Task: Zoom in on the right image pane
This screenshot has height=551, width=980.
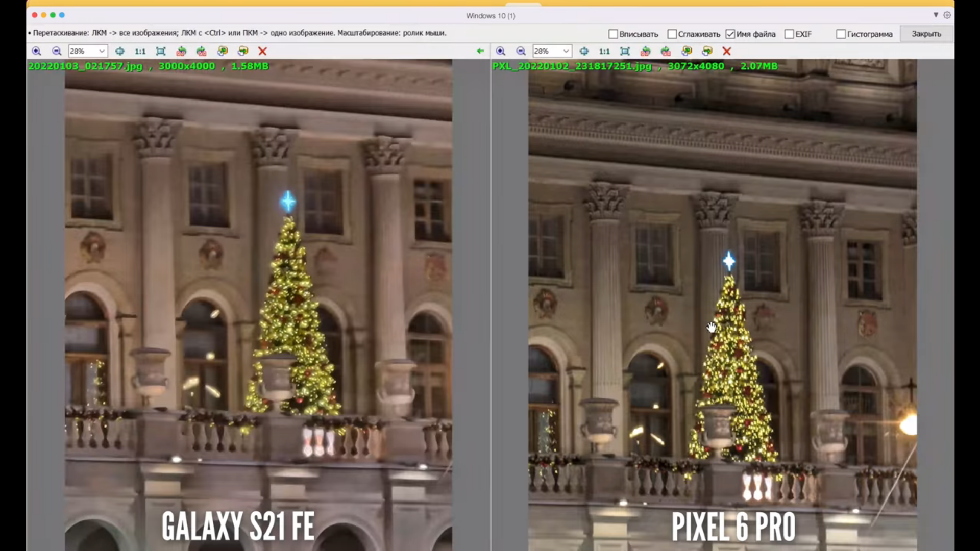Action: [x=500, y=51]
